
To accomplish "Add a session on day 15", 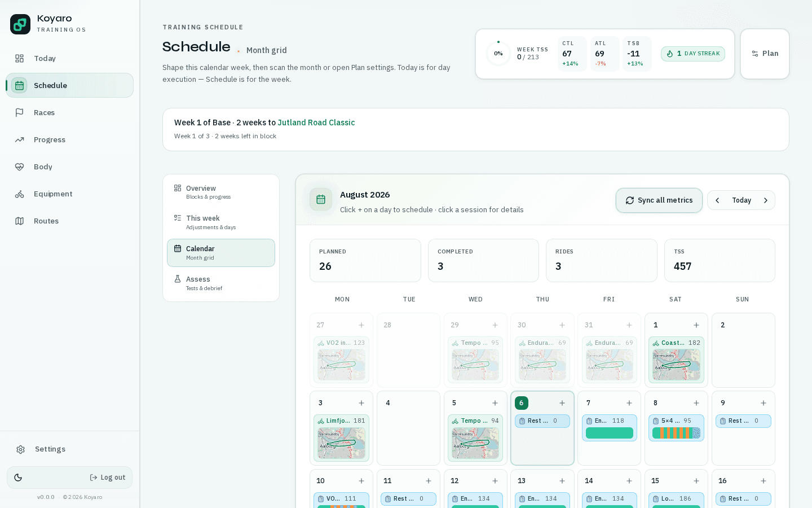I will click(x=696, y=481).
